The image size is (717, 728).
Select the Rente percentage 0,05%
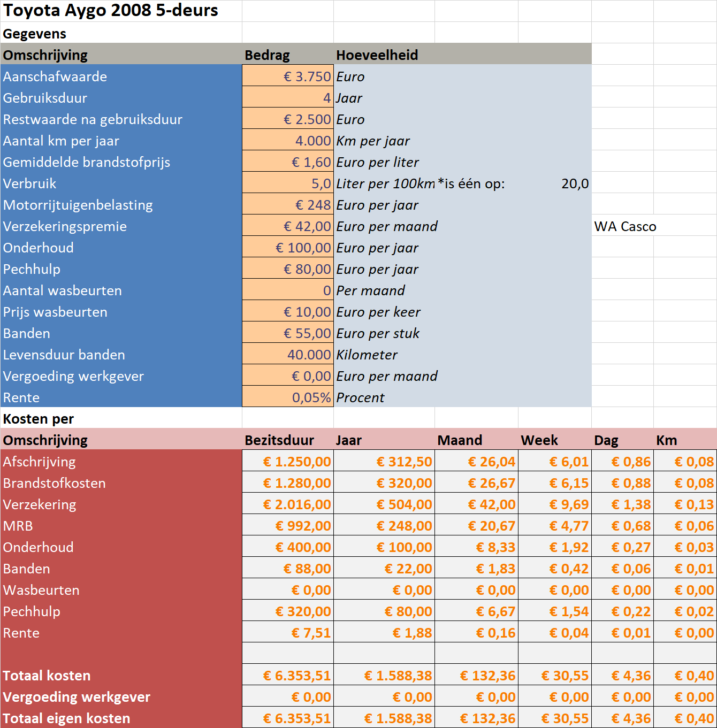(x=288, y=396)
